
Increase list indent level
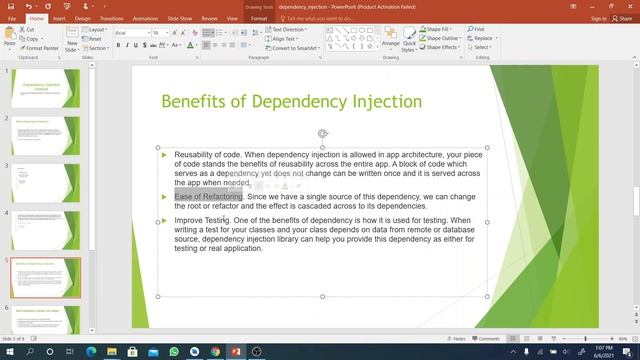point(244,33)
